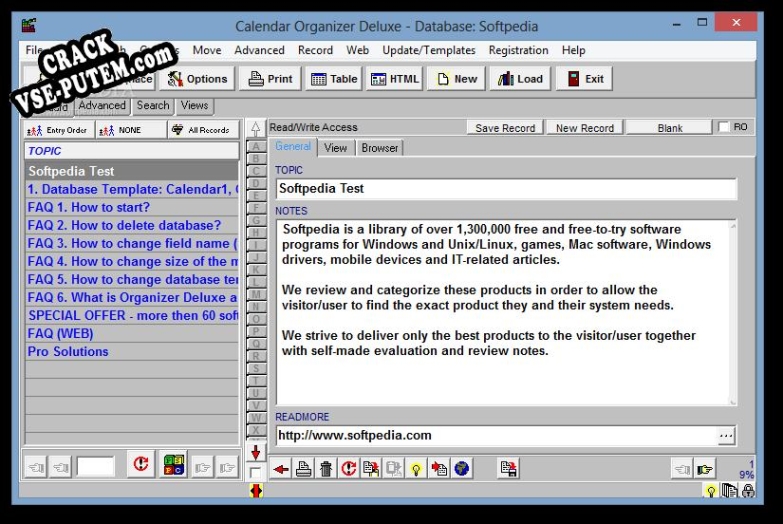Click inside the READMORE URL field

tap(497, 436)
